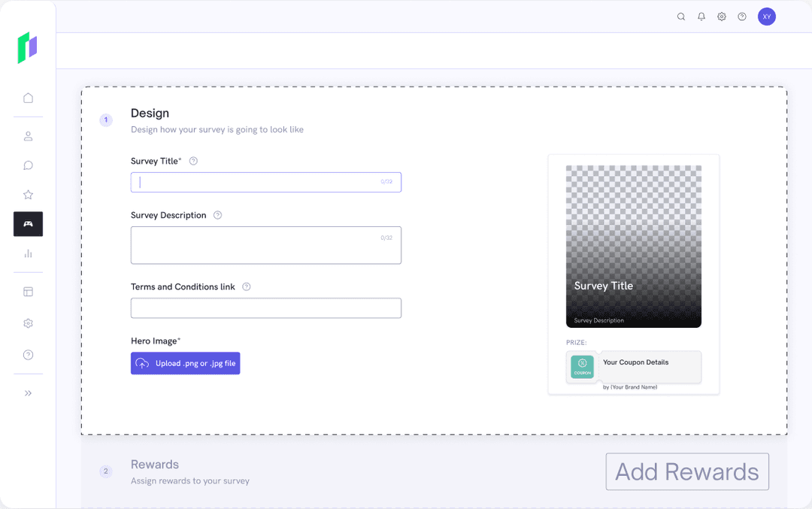Click help icon beside Survey Description

218,215
